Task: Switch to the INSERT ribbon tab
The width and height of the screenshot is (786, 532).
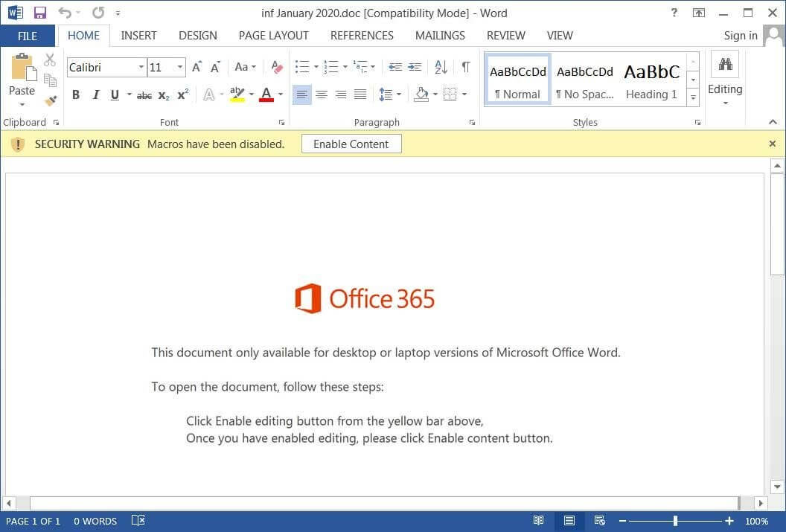Action: click(138, 35)
